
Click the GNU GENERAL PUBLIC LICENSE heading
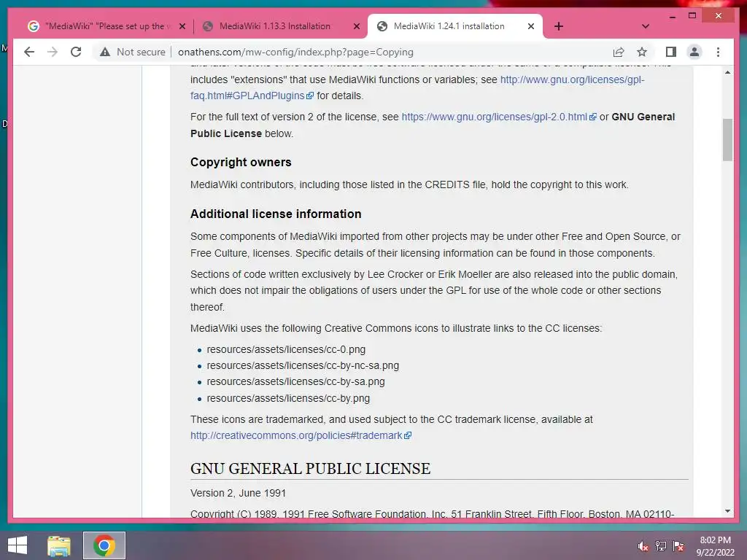[310, 469]
